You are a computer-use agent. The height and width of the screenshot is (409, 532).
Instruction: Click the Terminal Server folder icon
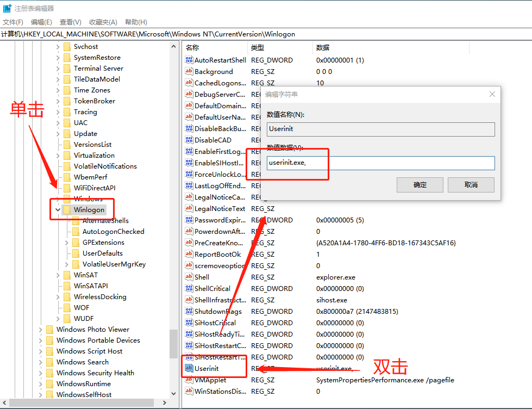click(67, 69)
